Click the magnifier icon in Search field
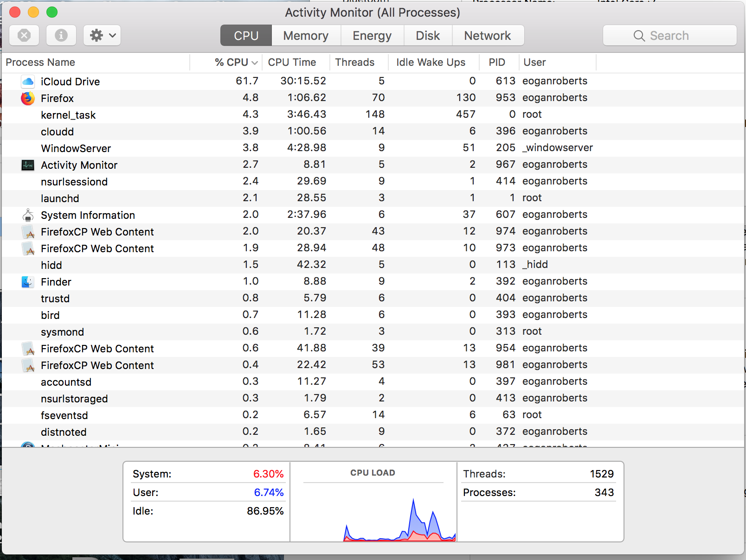746x560 pixels. (639, 36)
